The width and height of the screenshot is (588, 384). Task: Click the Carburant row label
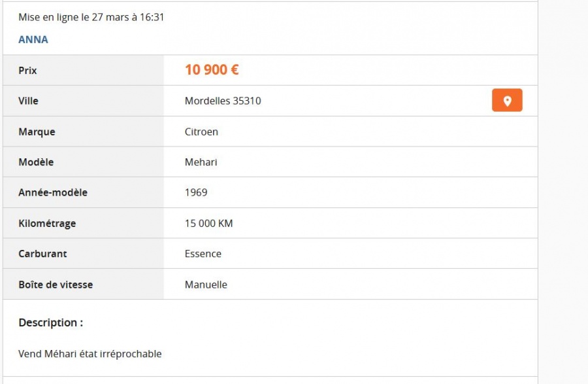[42, 254]
